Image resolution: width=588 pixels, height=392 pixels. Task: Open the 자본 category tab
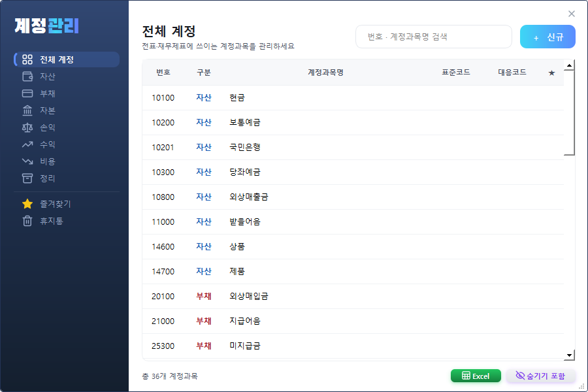click(67, 110)
